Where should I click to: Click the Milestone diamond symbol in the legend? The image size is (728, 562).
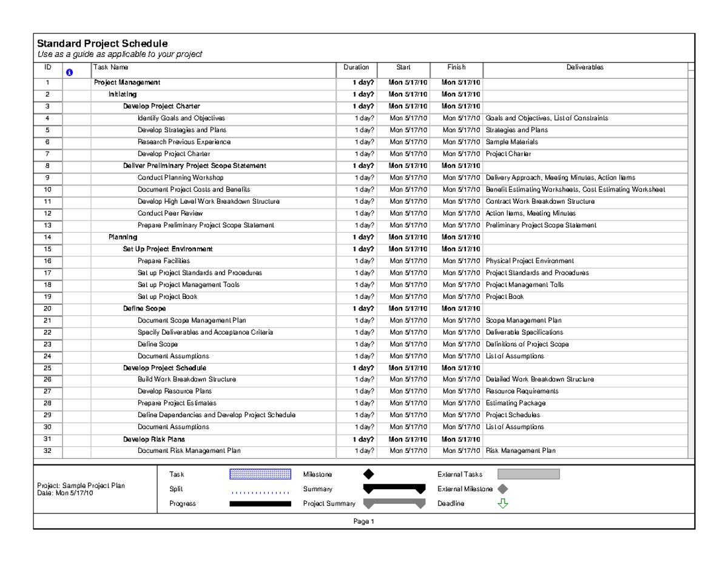(370, 474)
